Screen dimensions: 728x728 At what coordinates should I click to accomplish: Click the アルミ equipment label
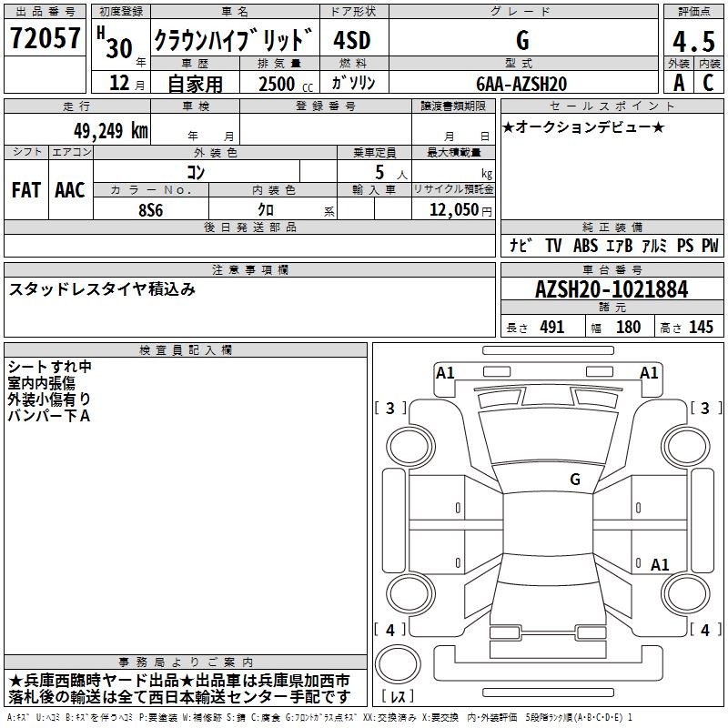[654, 245]
